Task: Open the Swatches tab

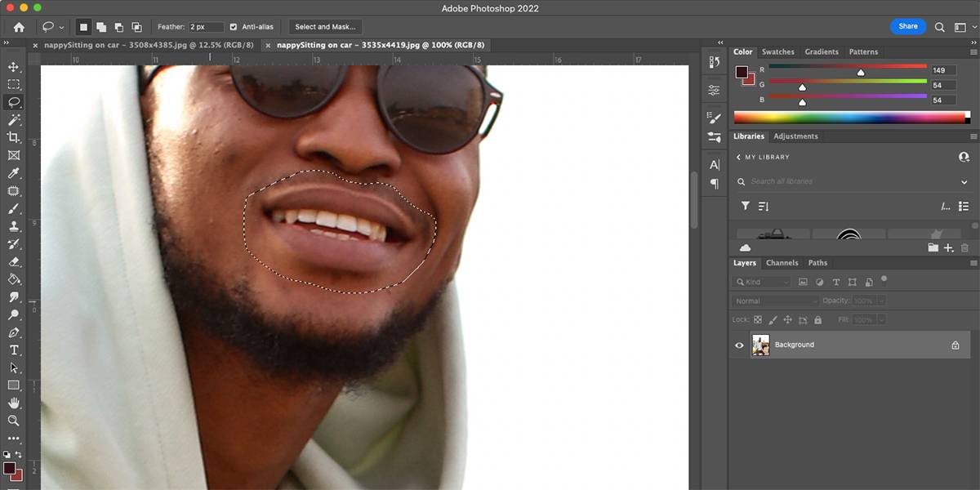Action: click(777, 52)
